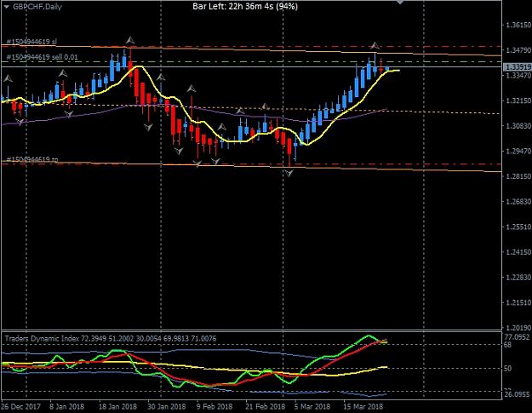532x413 pixels.
Task: Open the GBPCHF,Daily chart dropdown triangle
Action: click(x=6, y=7)
